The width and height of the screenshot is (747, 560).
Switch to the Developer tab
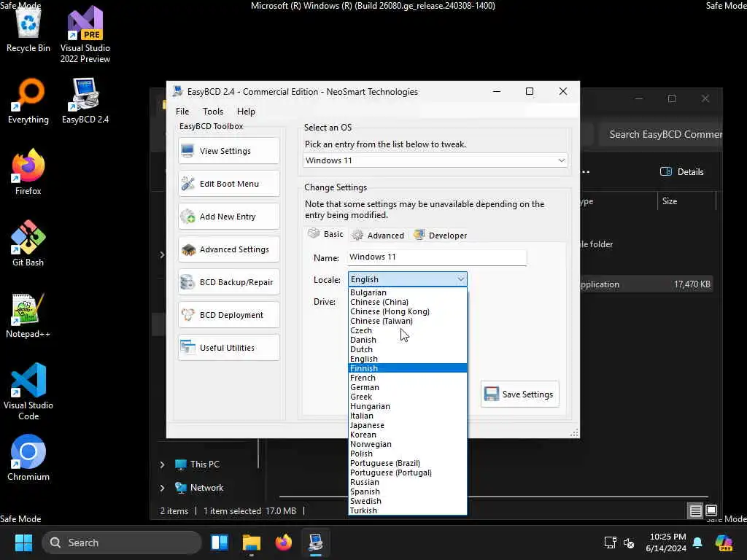tap(441, 236)
